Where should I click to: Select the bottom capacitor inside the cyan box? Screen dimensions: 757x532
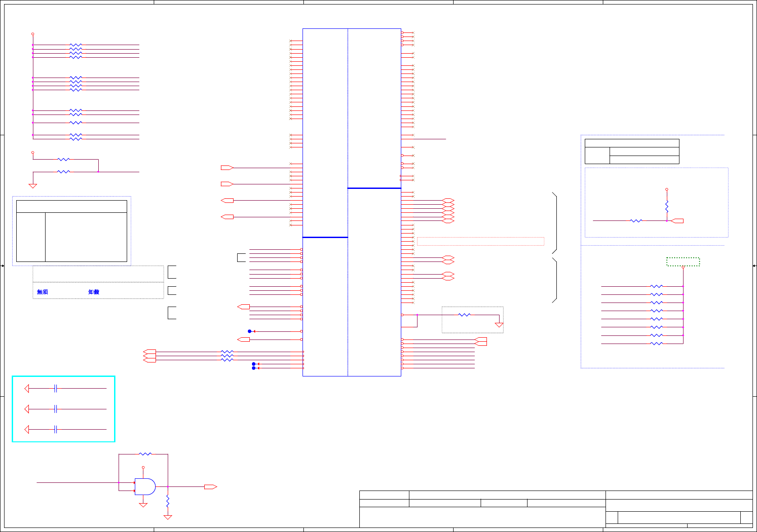click(55, 429)
